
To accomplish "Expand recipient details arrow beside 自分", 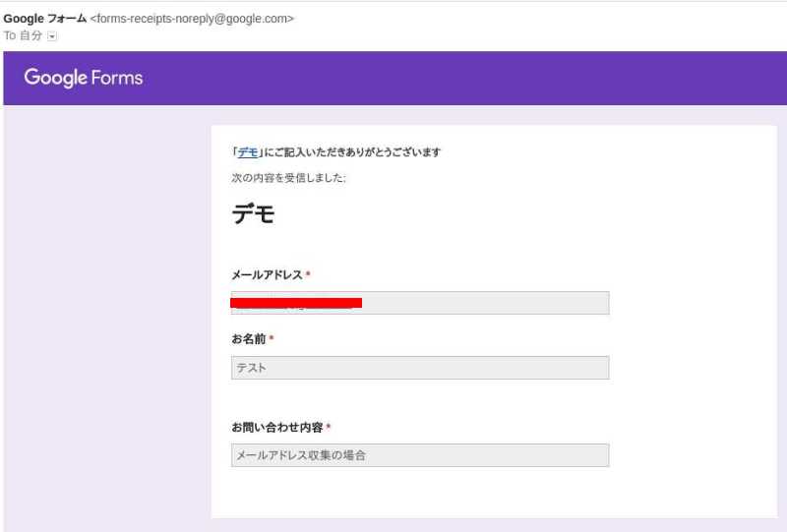I will coord(52,36).
